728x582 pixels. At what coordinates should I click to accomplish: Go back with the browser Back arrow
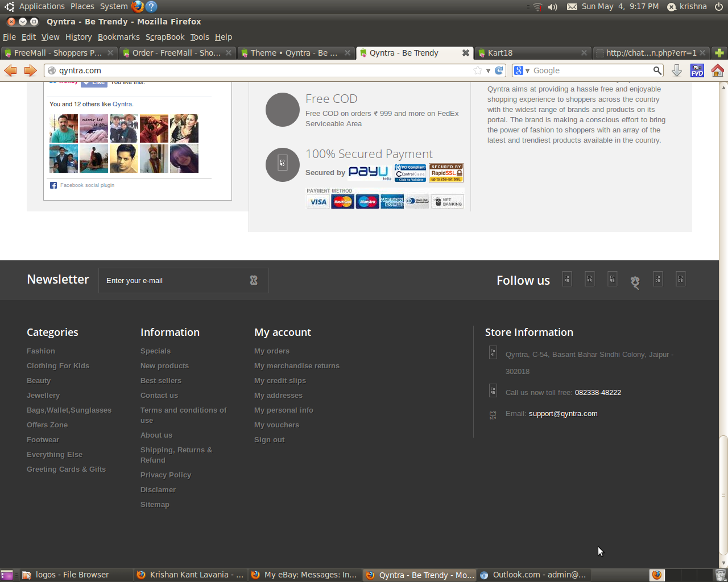point(10,70)
